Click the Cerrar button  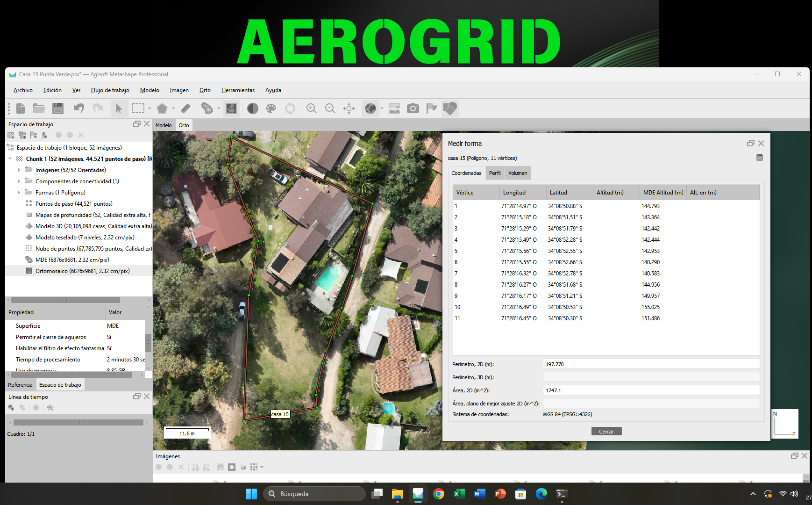pos(606,432)
